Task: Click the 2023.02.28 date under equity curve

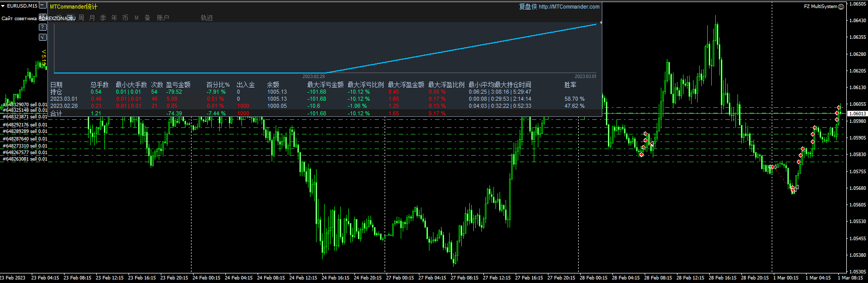Action: coord(314,77)
